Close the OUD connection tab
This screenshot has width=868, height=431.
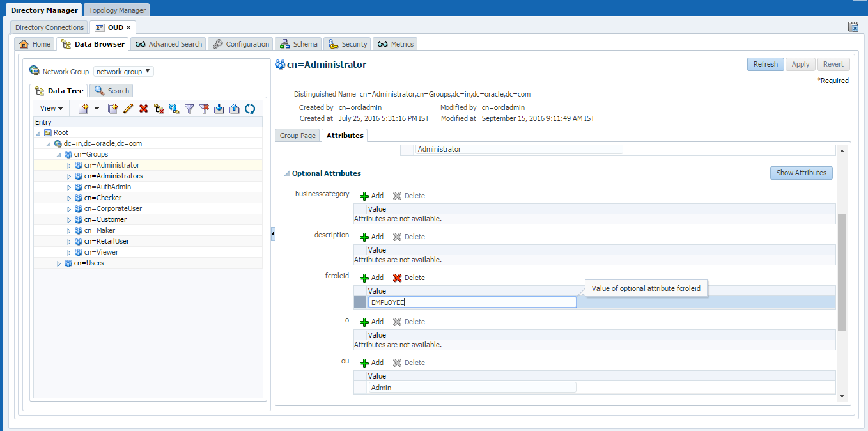tap(128, 27)
